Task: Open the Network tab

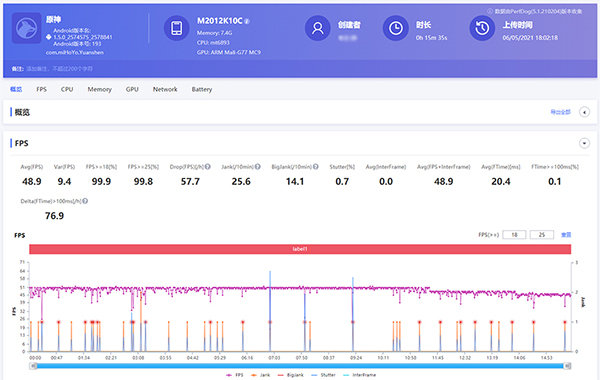Action: pyautogui.click(x=165, y=89)
